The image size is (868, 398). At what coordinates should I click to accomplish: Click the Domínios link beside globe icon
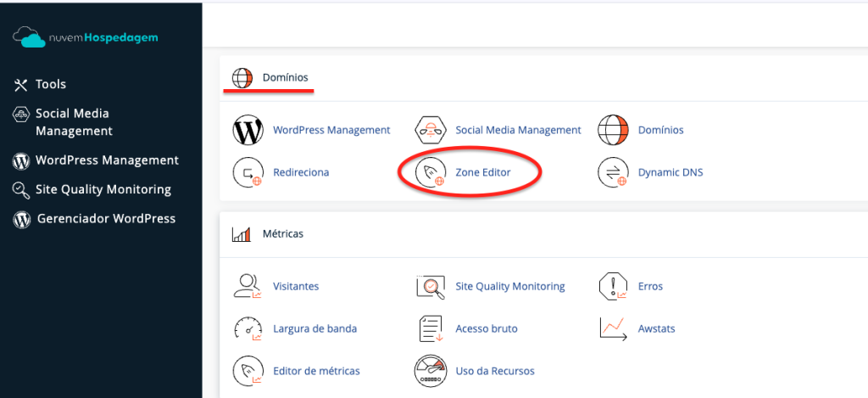[660, 130]
